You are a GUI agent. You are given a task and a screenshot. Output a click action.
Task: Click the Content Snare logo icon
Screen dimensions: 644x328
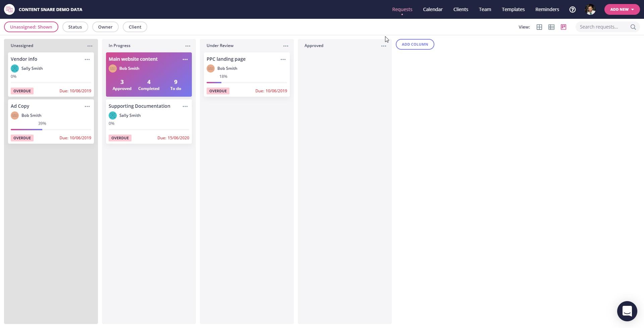[x=9, y=9]
